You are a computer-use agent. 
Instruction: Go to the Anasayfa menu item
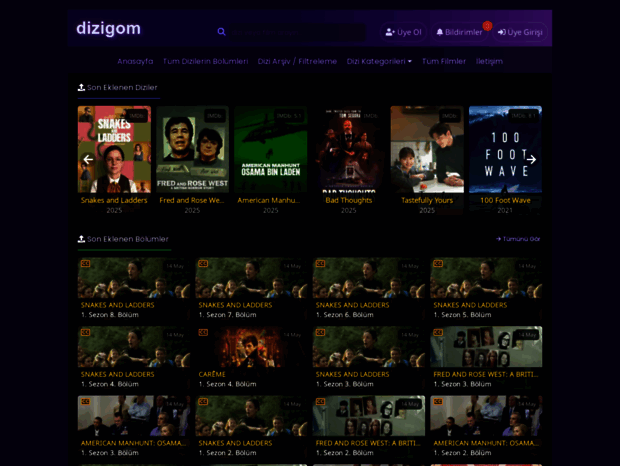[135, 61]
